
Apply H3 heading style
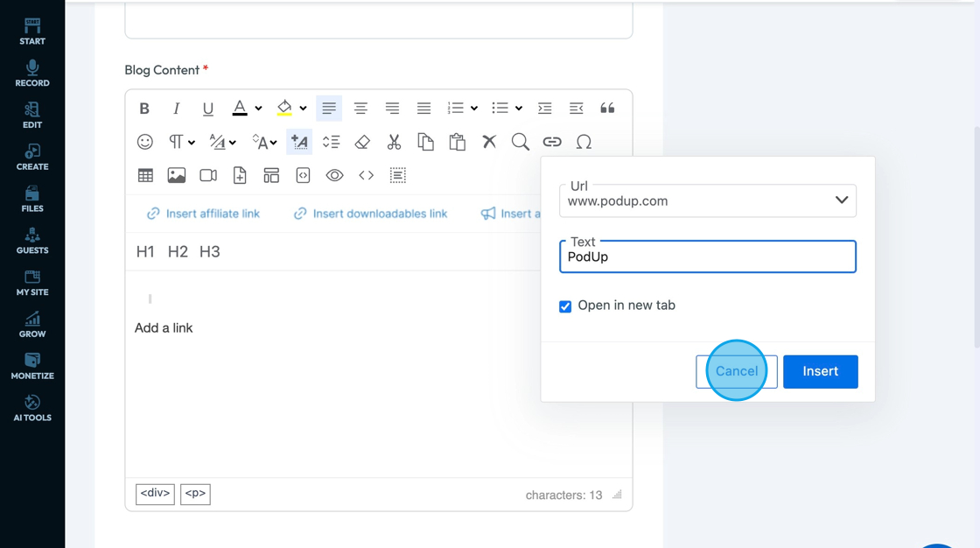point(209,251)
